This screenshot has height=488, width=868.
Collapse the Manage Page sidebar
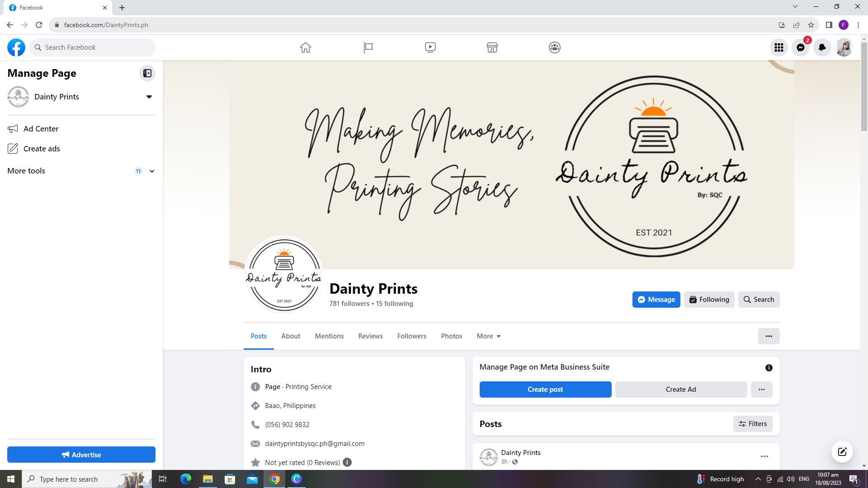pyautogui.click(x=147, y=73)
